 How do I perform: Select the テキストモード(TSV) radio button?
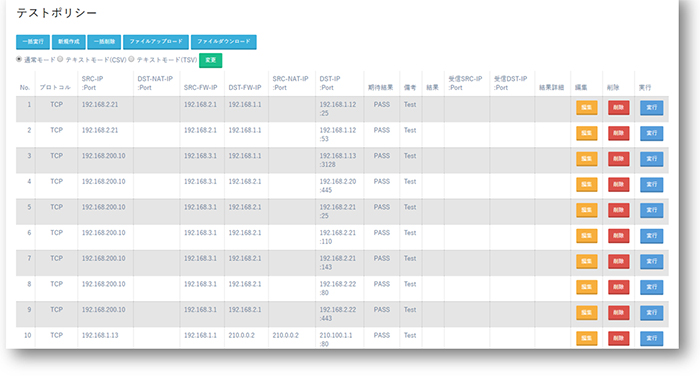click(131, 59)
